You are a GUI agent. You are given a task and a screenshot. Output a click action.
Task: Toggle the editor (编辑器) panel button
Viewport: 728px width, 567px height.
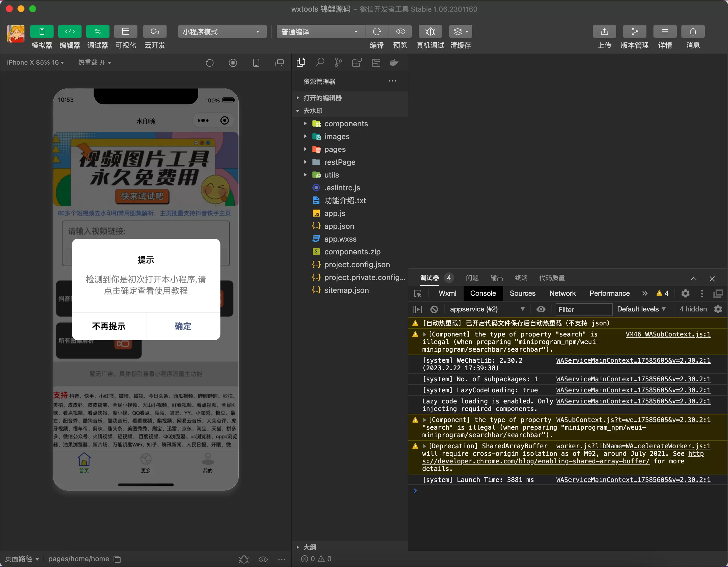pyautogui.click(x=70, y=32)
